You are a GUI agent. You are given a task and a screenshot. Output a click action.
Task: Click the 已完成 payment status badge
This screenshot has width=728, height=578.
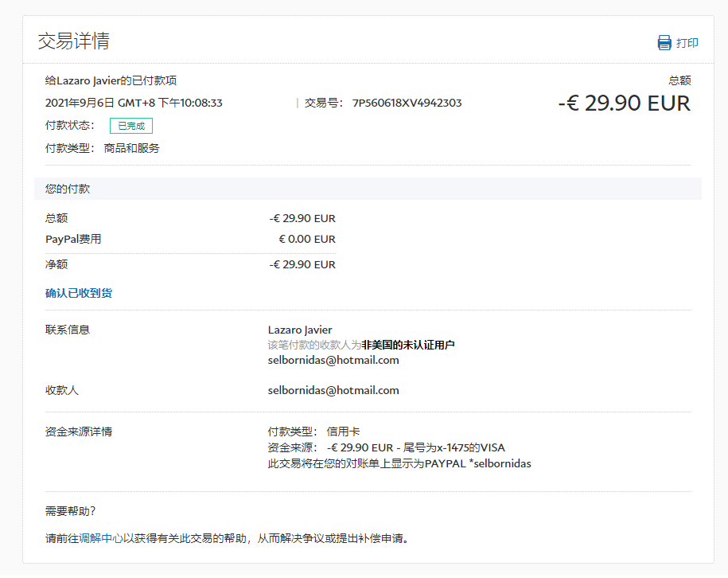click(x=130, y=126)
